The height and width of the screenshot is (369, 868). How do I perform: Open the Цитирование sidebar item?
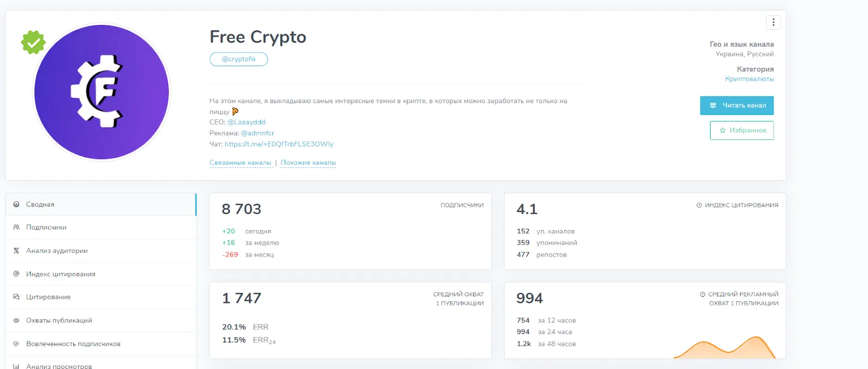[x=101, y=297]
